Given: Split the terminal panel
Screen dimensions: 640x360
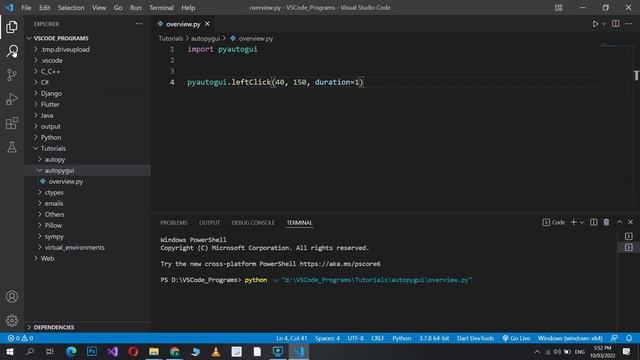Looking at the screenshot, I should tap(593, 222).
